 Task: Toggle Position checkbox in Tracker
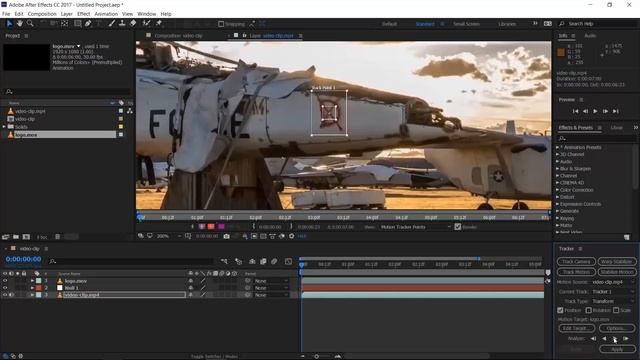pyautogui.click(x=560, y=310)
